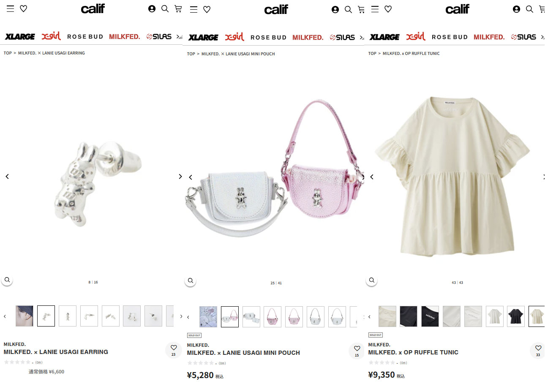Image resolution: width=545 pixels, height=392 pixels.
Task: Favorite the LANIE USAGI EARRING with the heart
Action: tap(174, 350)
